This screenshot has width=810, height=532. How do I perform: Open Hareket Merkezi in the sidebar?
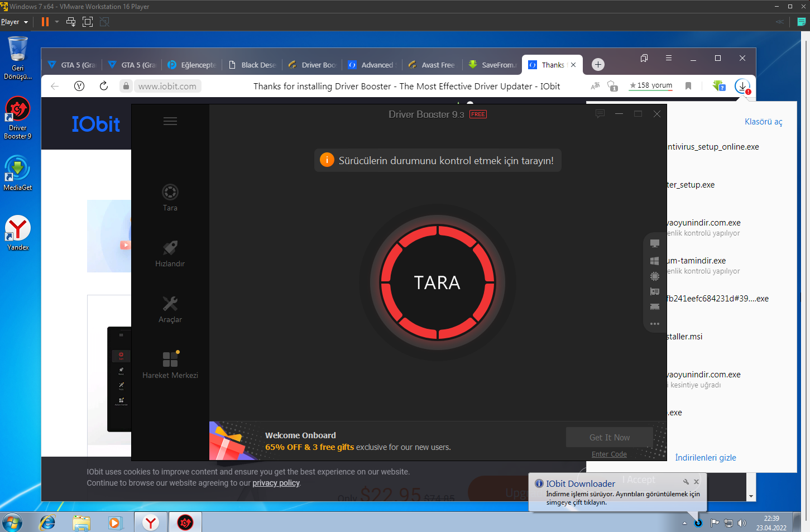pyautogui.click(x=170, y=365)
